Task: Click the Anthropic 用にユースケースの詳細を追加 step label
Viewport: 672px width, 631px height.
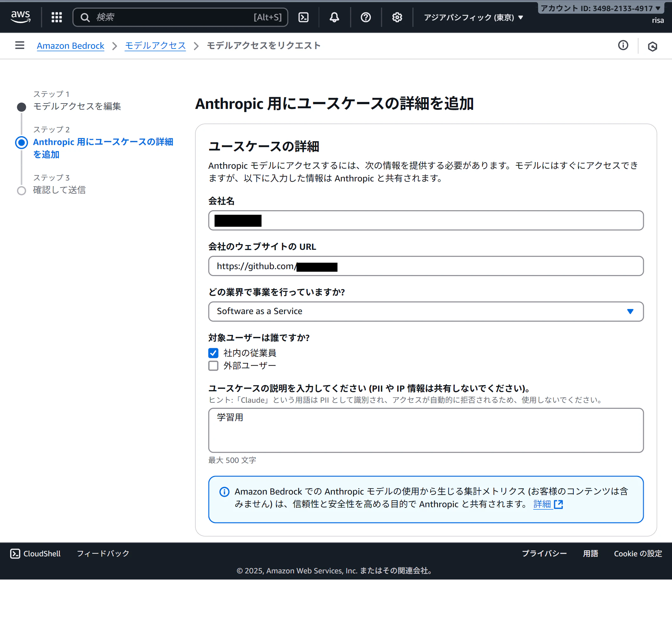Action: pos(103,148)
